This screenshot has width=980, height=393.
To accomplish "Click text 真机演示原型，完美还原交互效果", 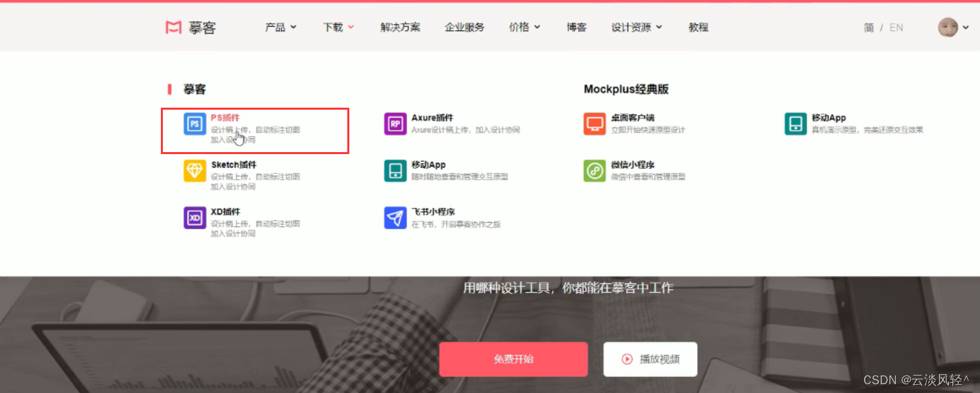I will pyautogui.click(x=867, y=130).
